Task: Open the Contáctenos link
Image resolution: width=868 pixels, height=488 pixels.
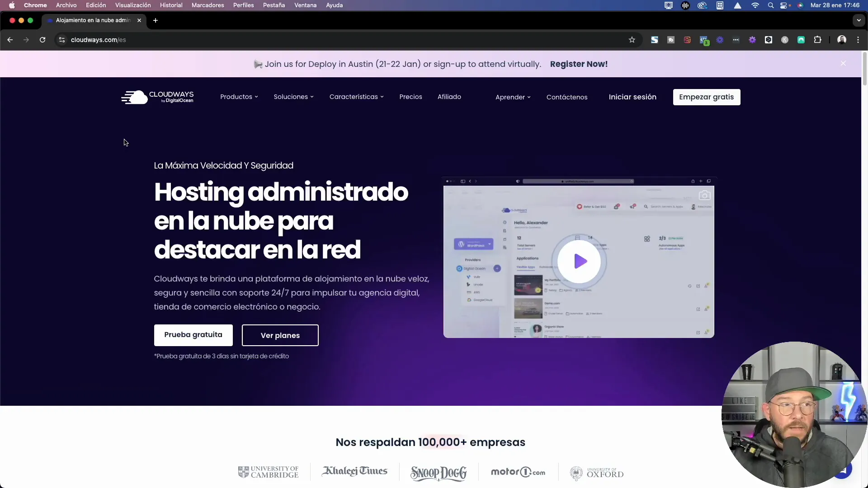Action: tap(567, 97)
